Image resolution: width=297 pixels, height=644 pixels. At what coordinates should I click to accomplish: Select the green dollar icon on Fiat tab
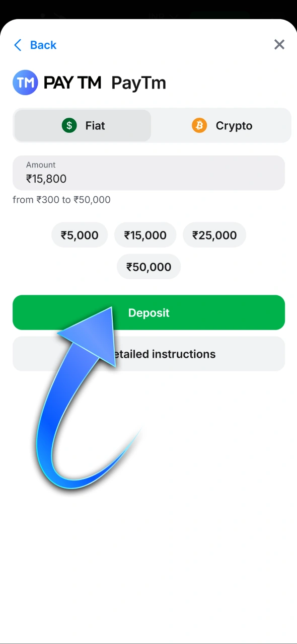pyautogui.click(x=69, y=125)
